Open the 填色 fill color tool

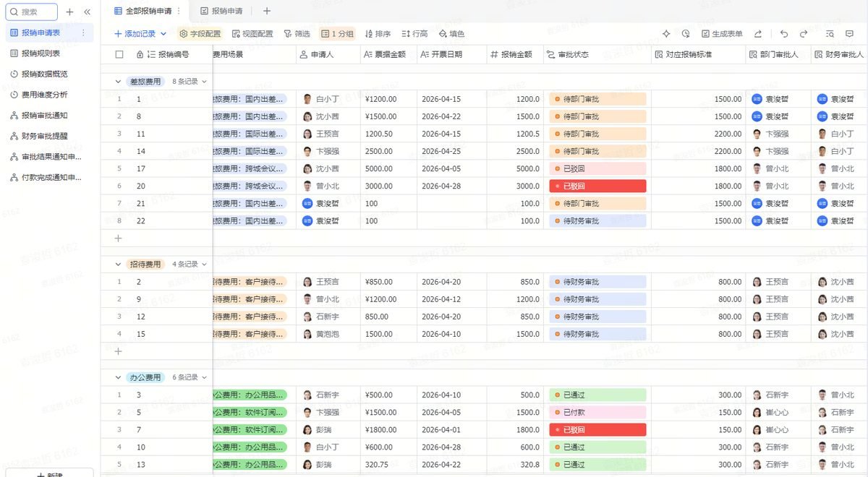(452, 34)
